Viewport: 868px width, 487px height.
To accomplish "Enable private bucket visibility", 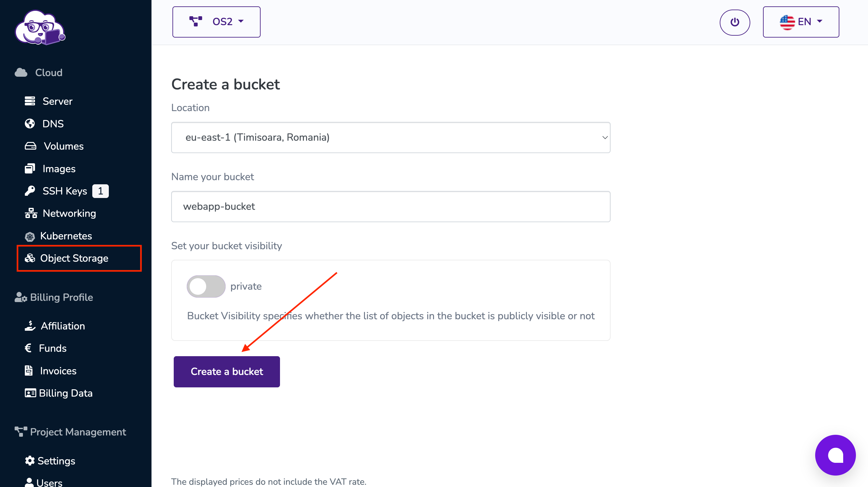I will pyautogui.click(x=206, y=286).
